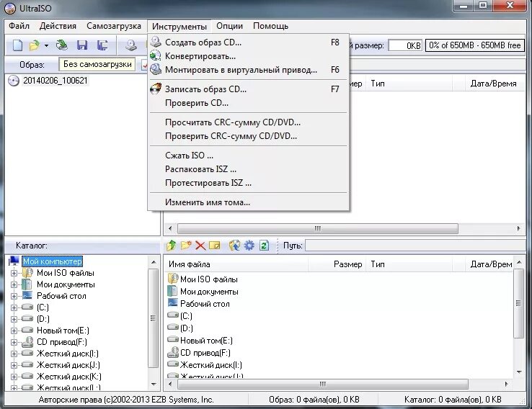Choose Распаковать ISZ menu entry
532x409 pixels.
coord(249,168)
